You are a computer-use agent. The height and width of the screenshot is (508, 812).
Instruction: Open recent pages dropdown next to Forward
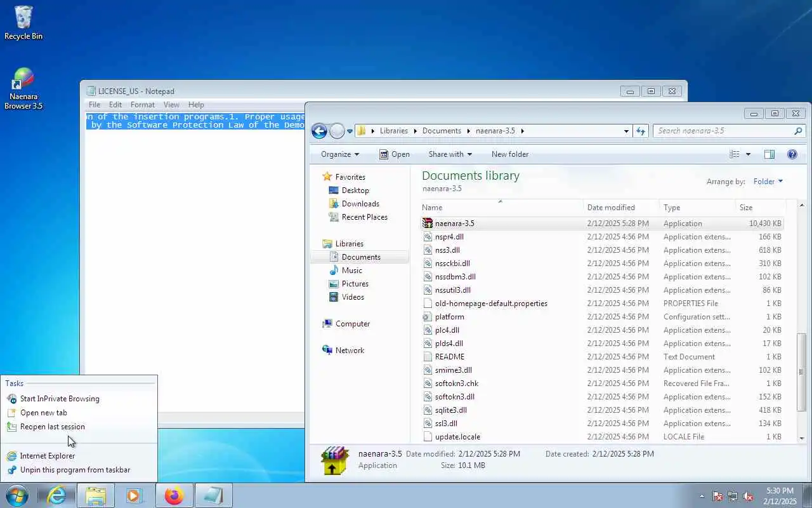click(x=350, y=131)
